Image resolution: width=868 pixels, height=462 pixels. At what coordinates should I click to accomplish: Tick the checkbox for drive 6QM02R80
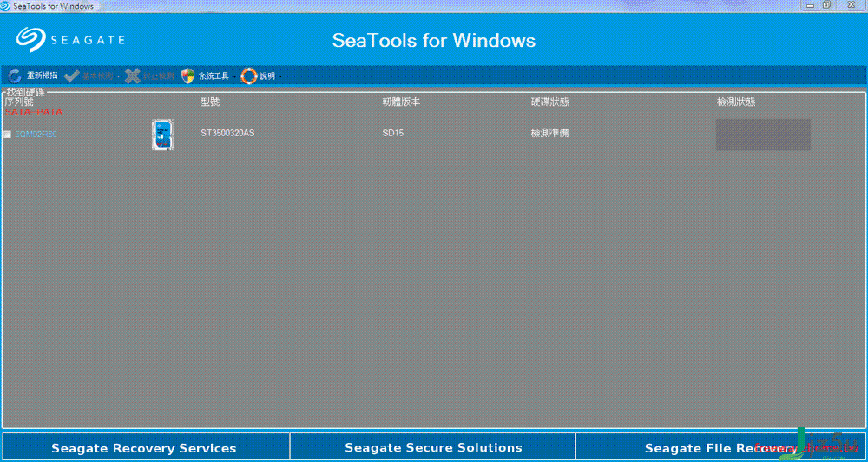[7, 135]
